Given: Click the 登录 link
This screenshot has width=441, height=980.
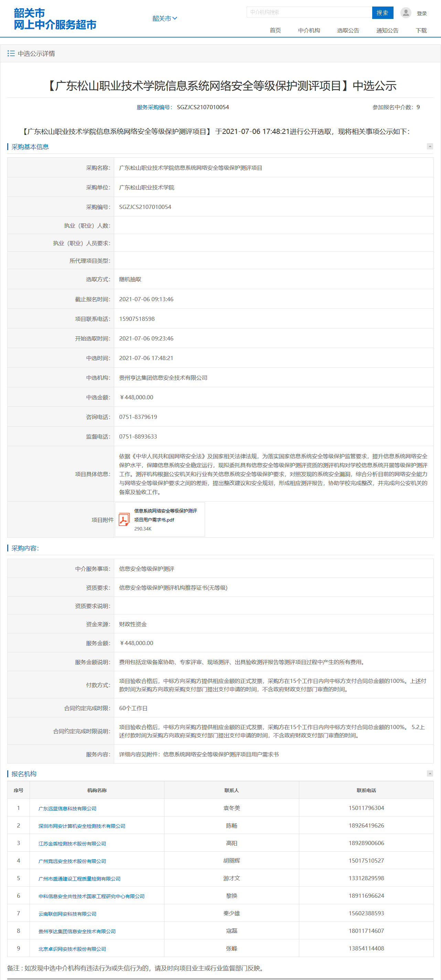Looking at the screenshot, I should (x=422, y=13).
